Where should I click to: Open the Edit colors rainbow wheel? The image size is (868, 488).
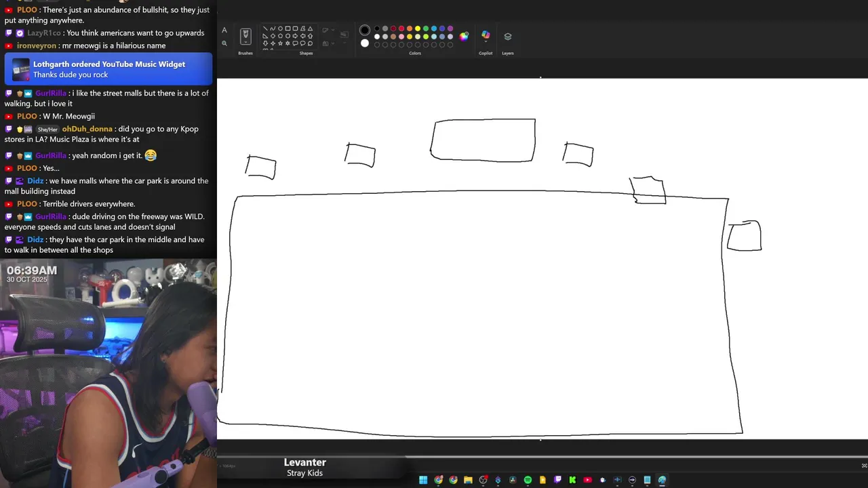(463, 37)
